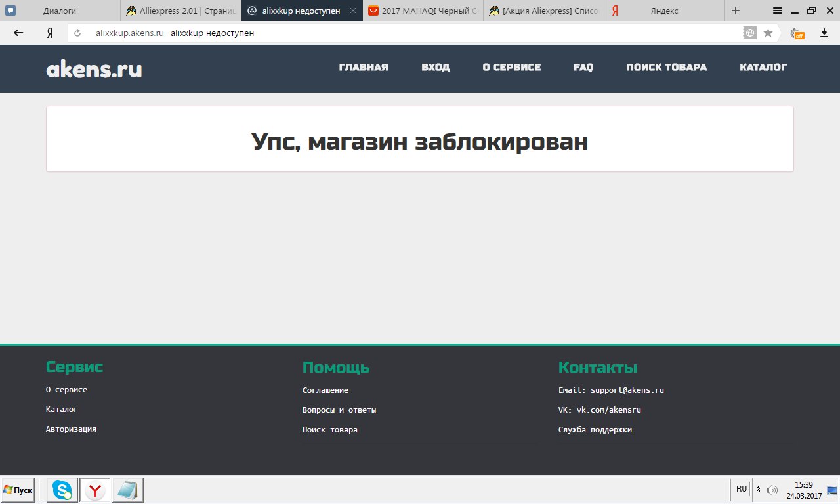Click the footer heading 'Контакты'

[x=598, y=367]
